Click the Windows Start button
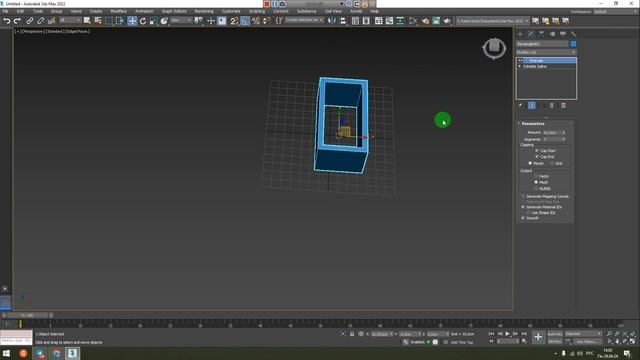640x360 pixels. point(7,353)
